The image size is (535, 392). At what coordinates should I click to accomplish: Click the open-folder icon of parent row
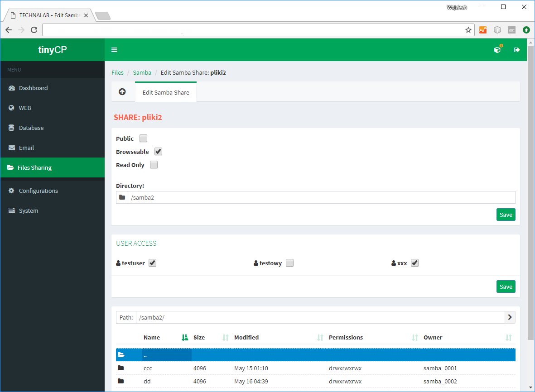point(121,355)
